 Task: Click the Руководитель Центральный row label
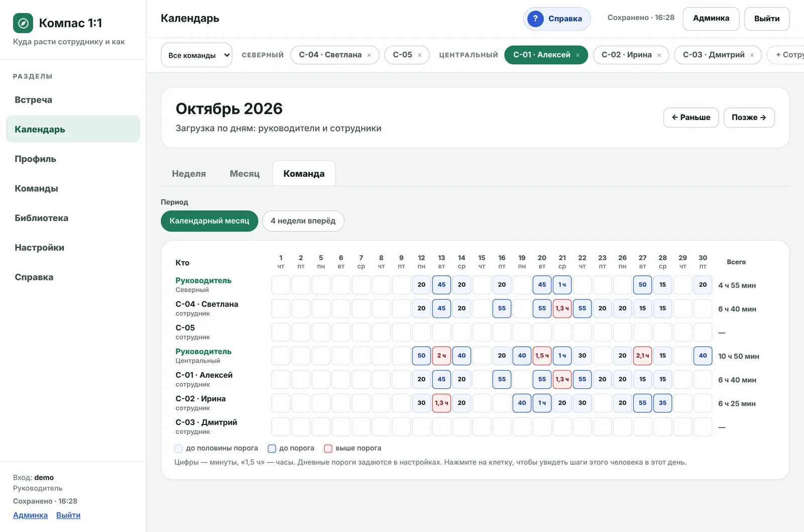point(204,356)
